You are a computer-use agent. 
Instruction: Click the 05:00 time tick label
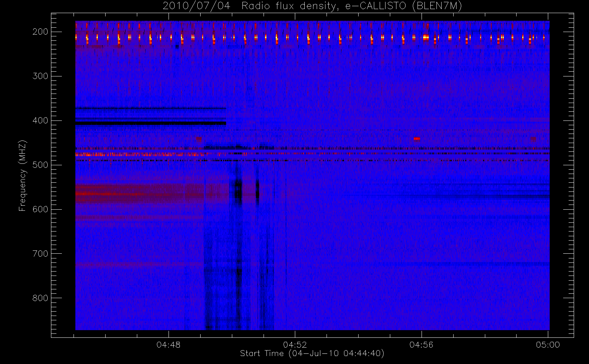click(x=548, y=345)
